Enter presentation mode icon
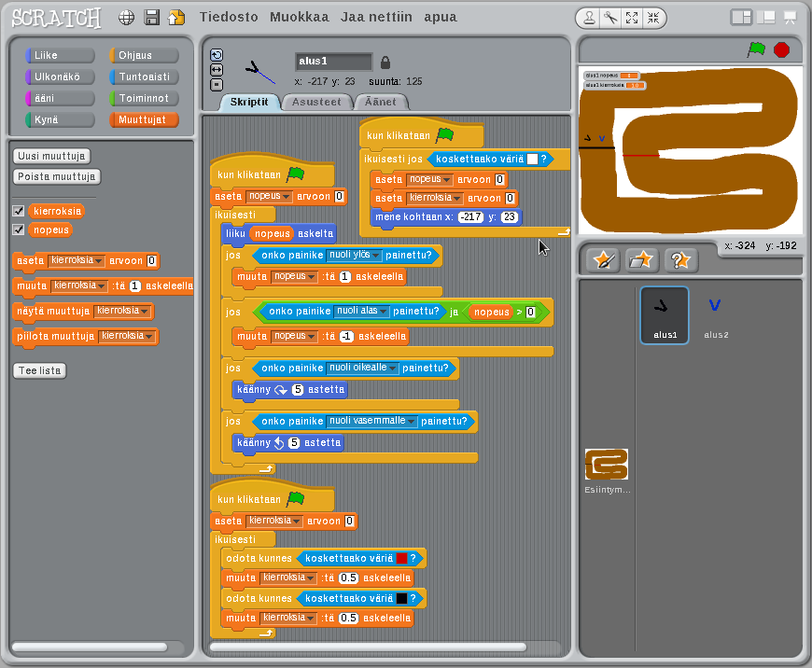Image resolution: width=812 pixels, height=668 pixels. (791, 18)
